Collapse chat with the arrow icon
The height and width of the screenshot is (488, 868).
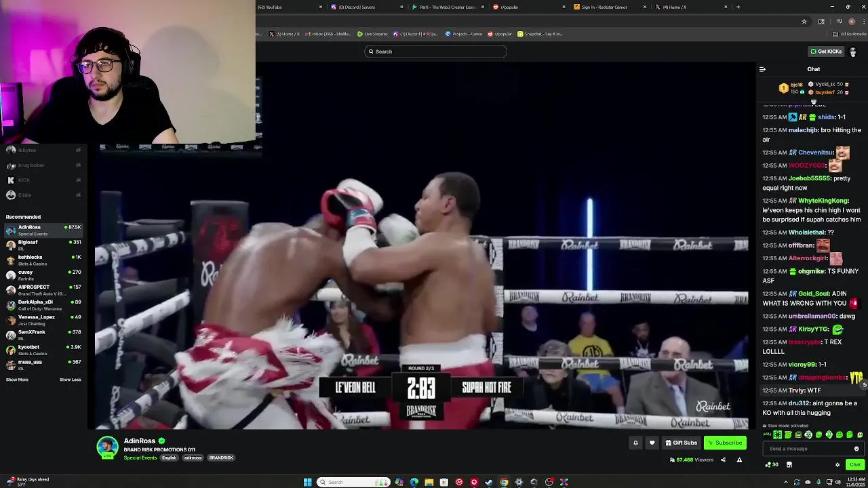762,69
